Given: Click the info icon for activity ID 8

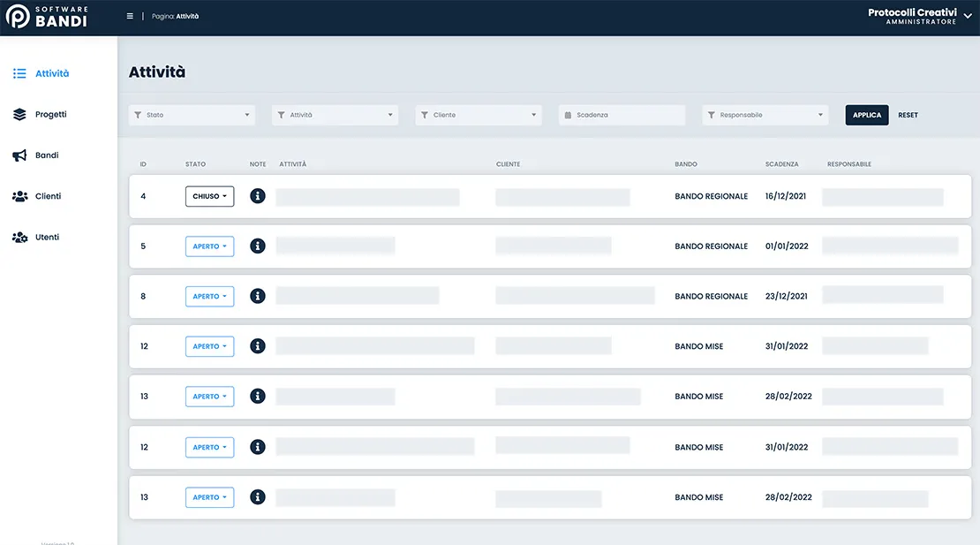Looking at the screenshot, I should coord(258,296).
